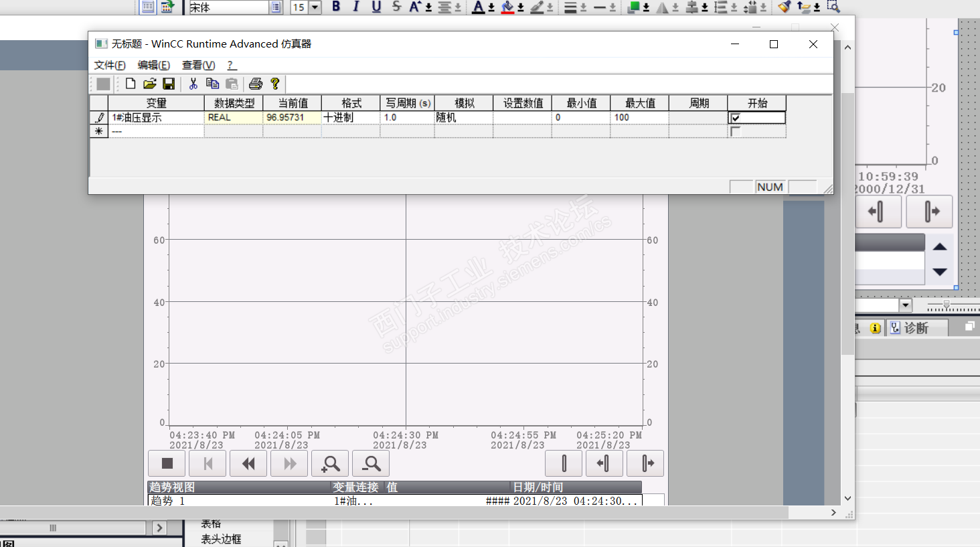Select the 趋势 1 row in trend table
Screen dimensions: 980x547
coord(395,500)
